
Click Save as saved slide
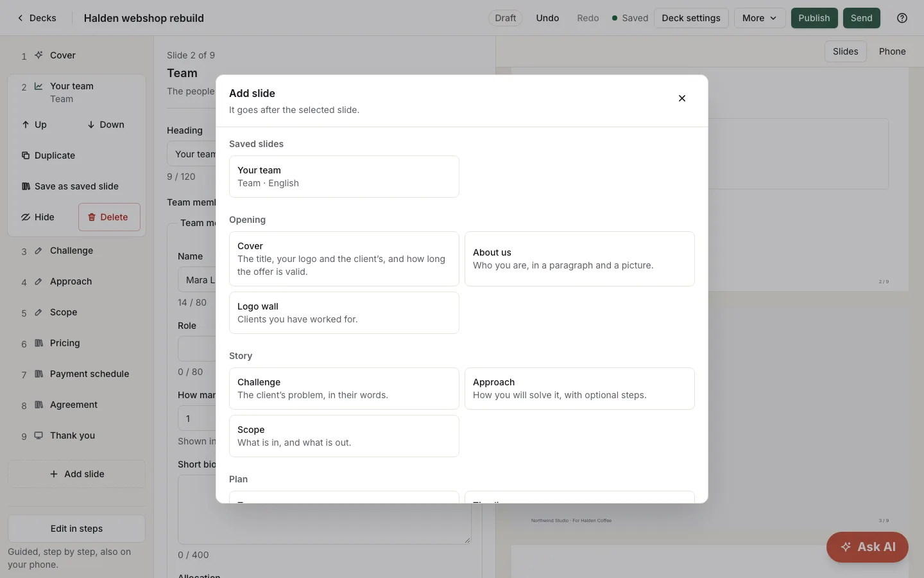click(70, 186)
